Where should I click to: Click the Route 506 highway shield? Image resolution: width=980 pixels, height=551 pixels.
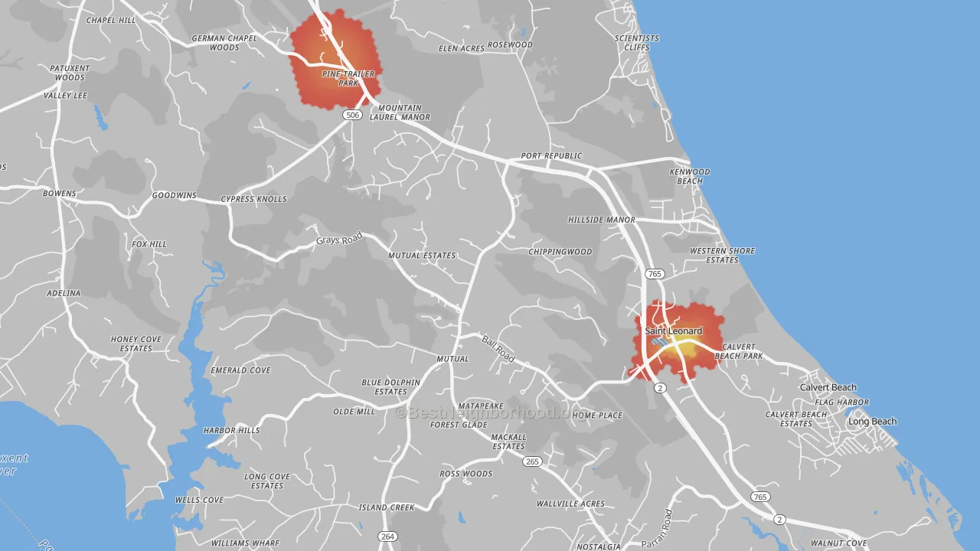[x=351, y=115]
